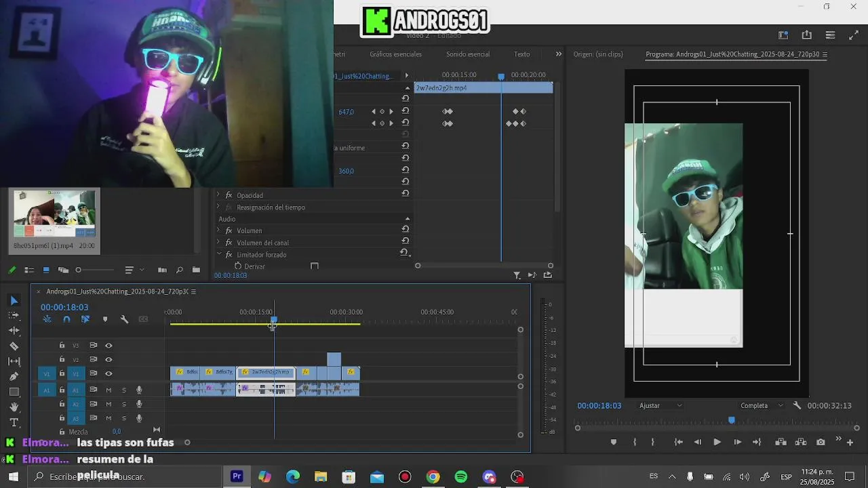Select the Rectangle tool
868x488 pixels.
[x=14, y=392]
